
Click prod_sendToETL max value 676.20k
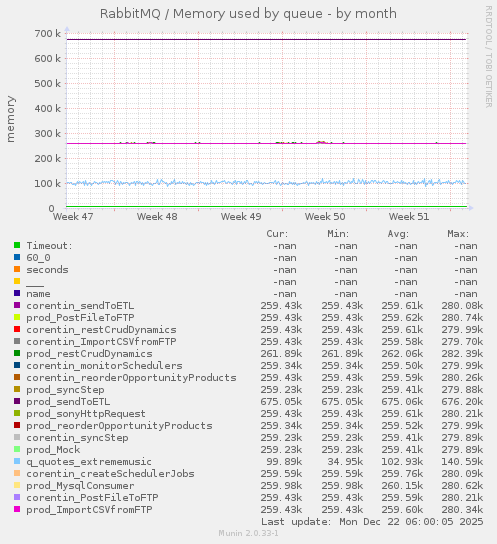pos(462,401)
